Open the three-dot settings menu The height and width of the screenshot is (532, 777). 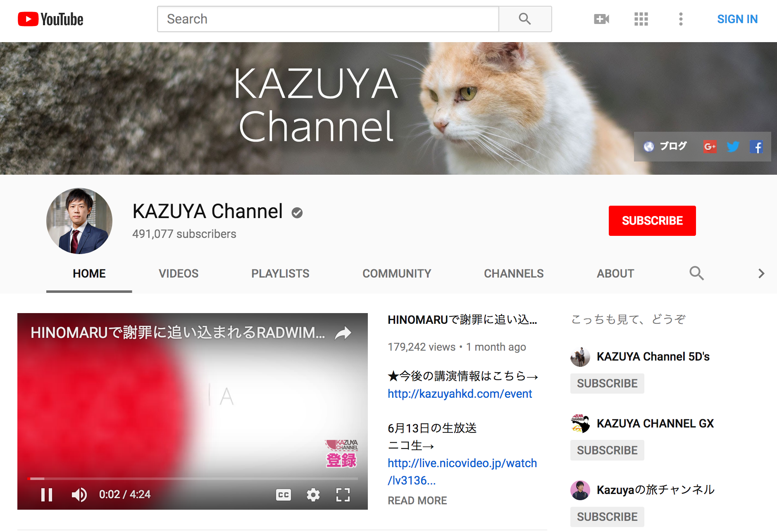point(681,19)
